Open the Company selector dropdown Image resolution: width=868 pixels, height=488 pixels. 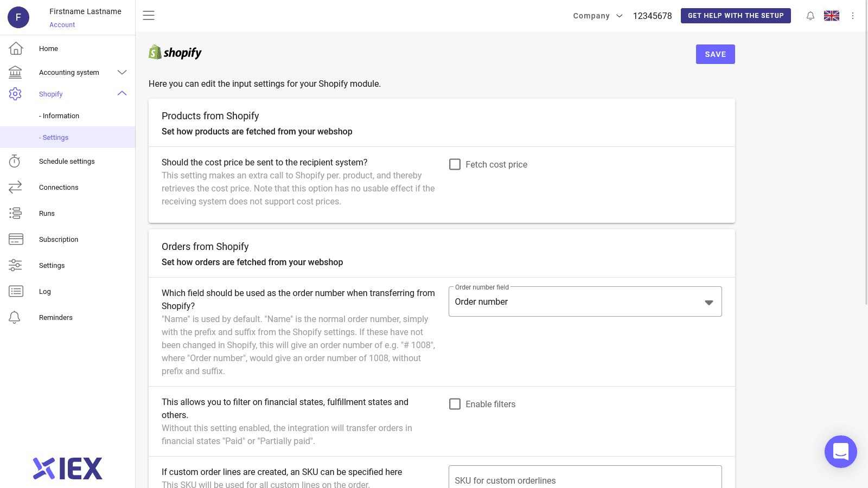click(597, 16)
